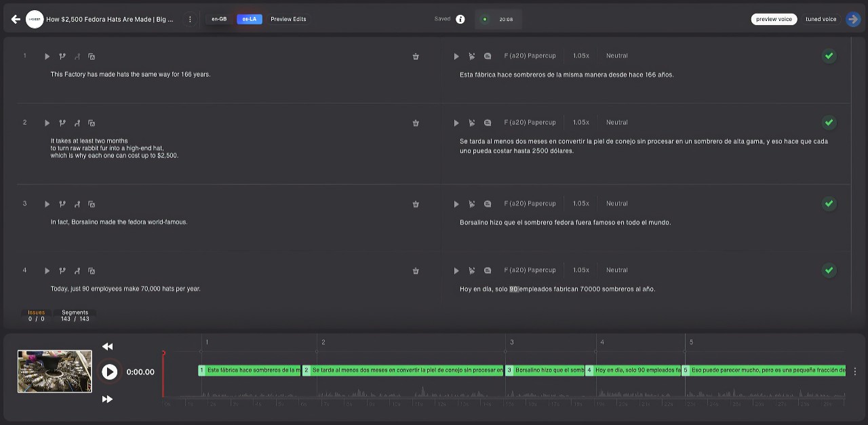
Task: Toggle the green approval check on segment 1
Action: [829, 56]
